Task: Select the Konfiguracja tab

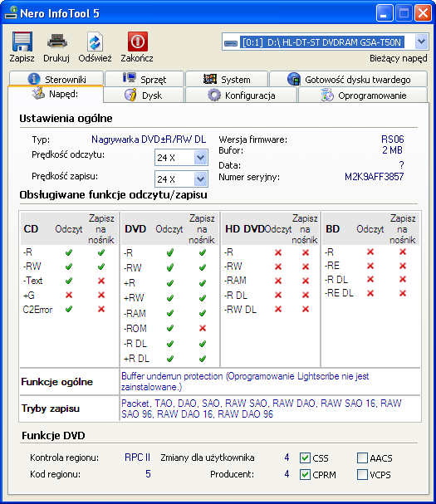Action: coord(241,95)
